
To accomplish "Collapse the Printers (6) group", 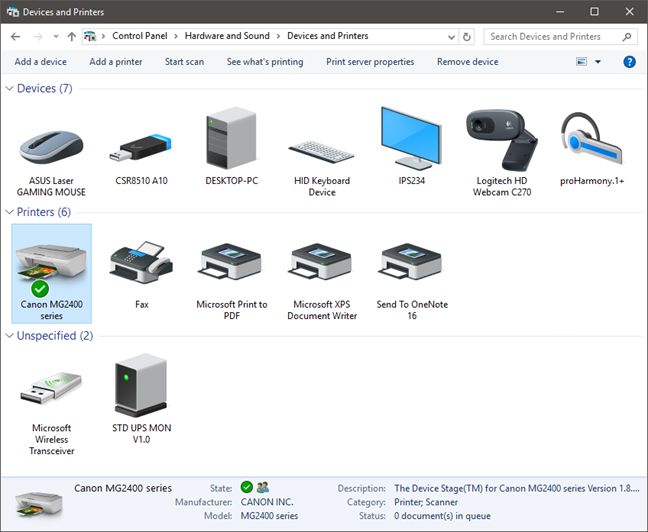I will pyautogui.click(x=10, y=212).
